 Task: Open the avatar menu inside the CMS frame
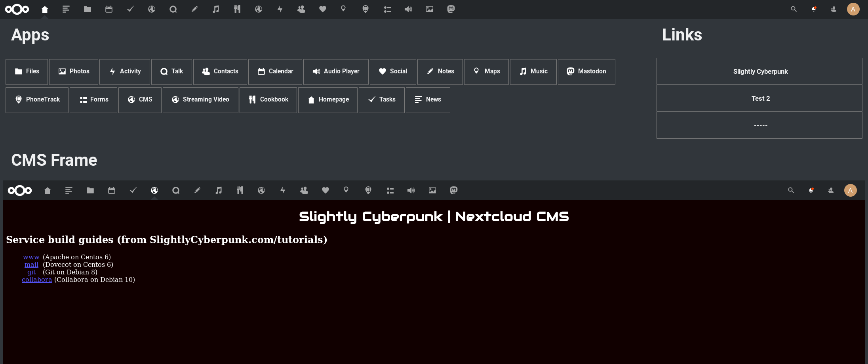click(x=850, y=191)
